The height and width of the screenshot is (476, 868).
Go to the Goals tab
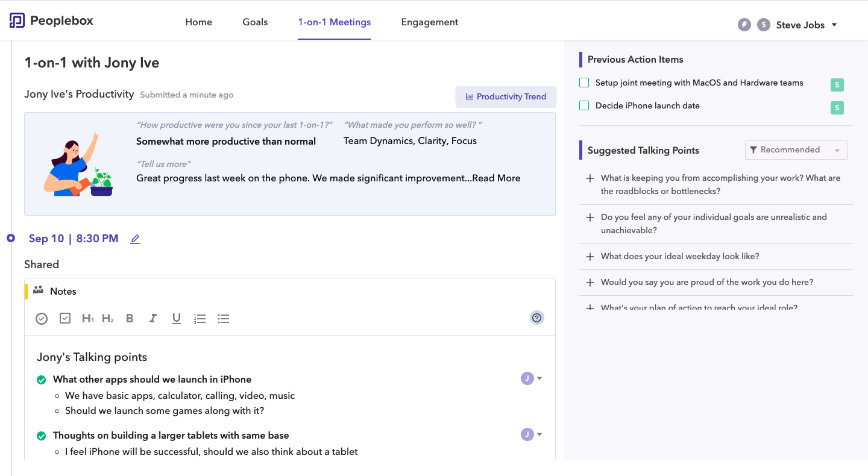point(255,22)
